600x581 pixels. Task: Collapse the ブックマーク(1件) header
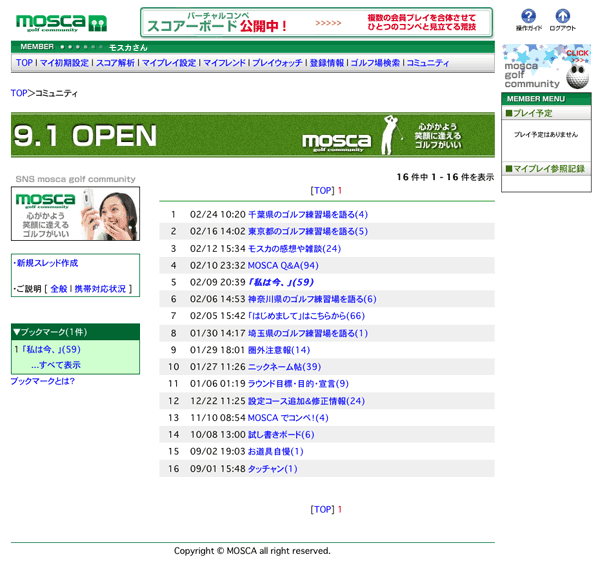tap(75, 332)
